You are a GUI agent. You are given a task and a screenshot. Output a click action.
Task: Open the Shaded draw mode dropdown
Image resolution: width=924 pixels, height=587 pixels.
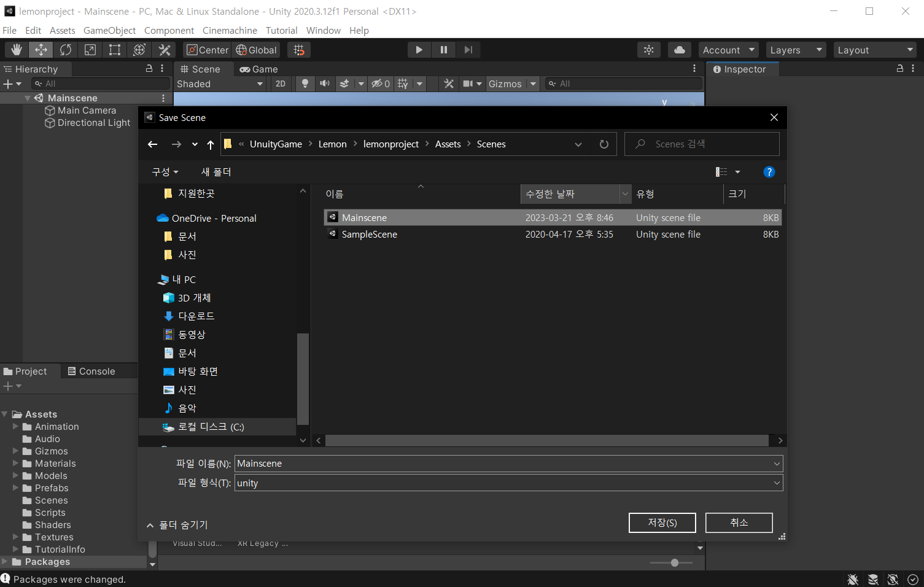point(220,84)
